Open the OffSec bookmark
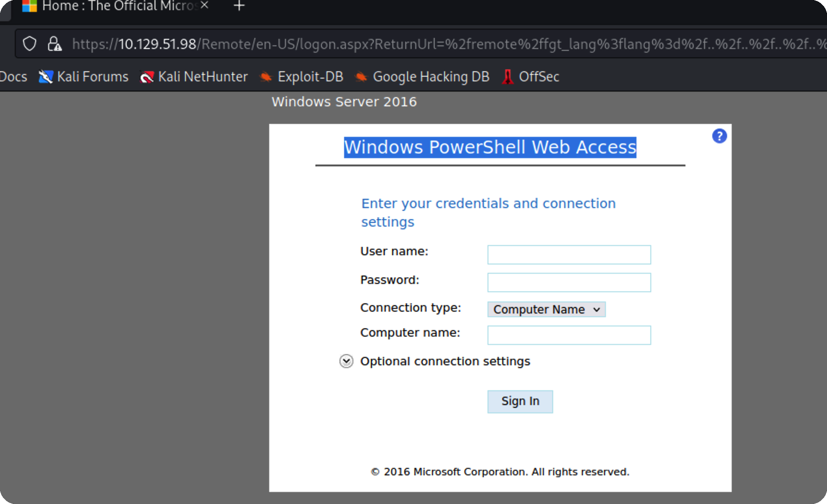 click(531, 76)
